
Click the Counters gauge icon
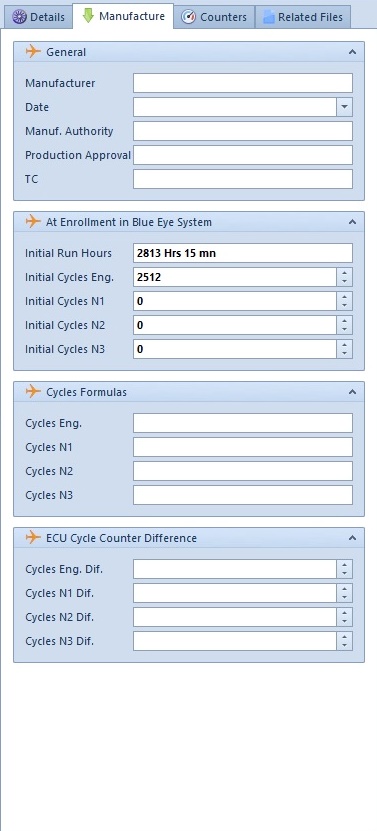tap(188, 17)
